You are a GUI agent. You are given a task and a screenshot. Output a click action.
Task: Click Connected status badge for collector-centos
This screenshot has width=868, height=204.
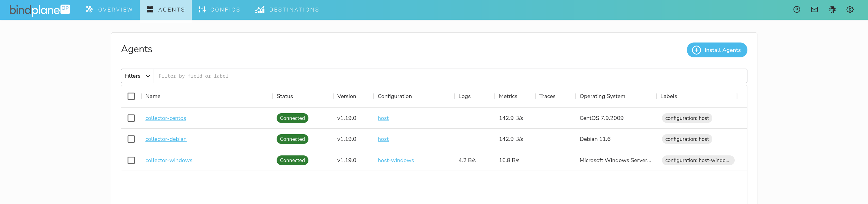click(x=292, y=118)
